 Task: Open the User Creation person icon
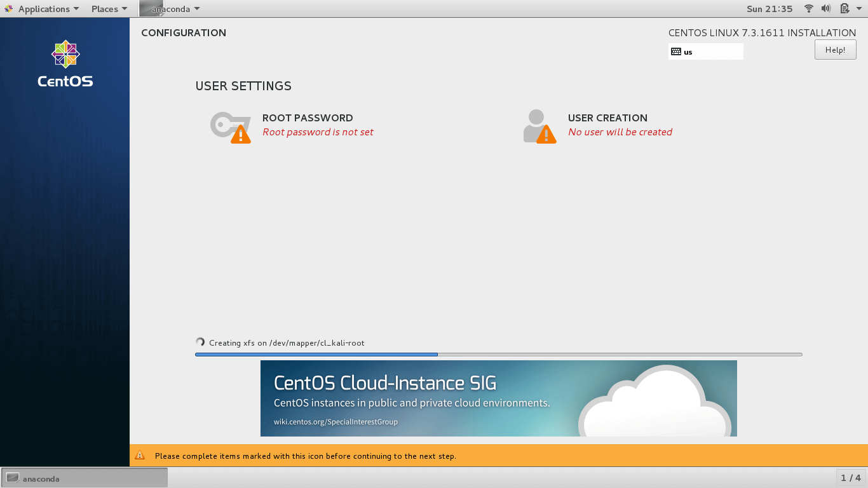coord(539,126)
